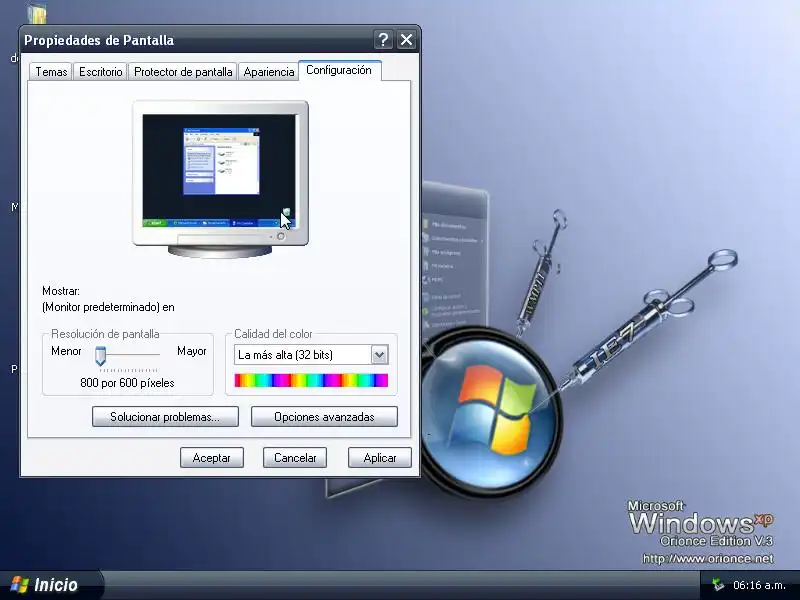Click the screen resolution slider handle
This screenshot has height=600, width=800.
(x=101, y=356)
